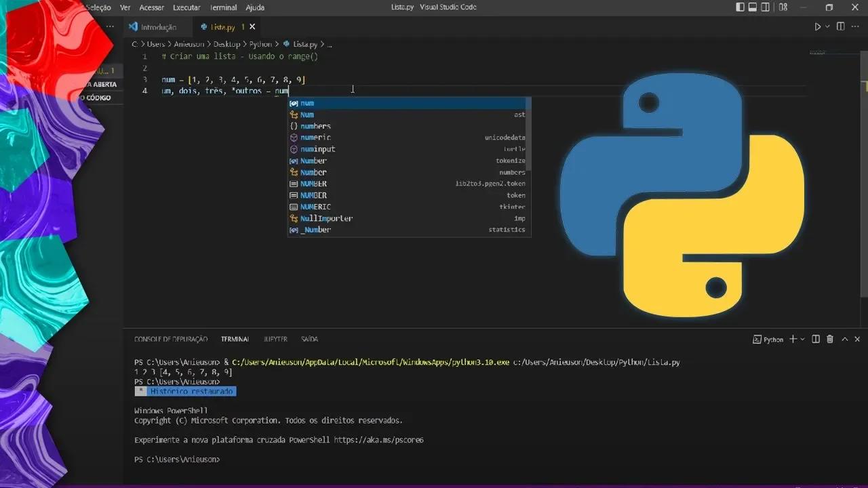Open More Actions with the ellipsis icon
This screenshot has height=488, width=868.
[x=854, y=27]
